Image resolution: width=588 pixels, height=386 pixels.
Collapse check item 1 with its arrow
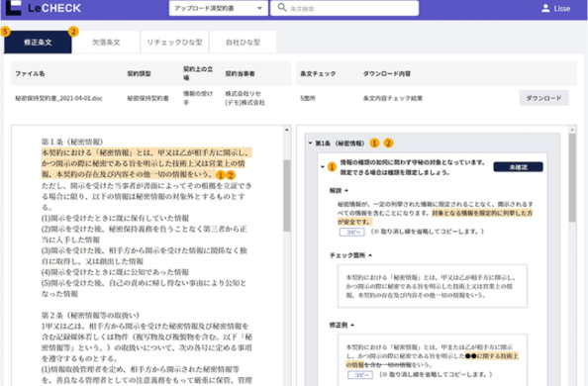click(323, 167)
